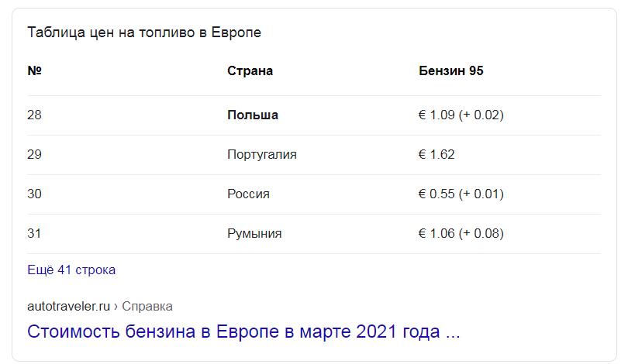Expand the table via 'Ещё 41 строка'

tap(71, 270)
